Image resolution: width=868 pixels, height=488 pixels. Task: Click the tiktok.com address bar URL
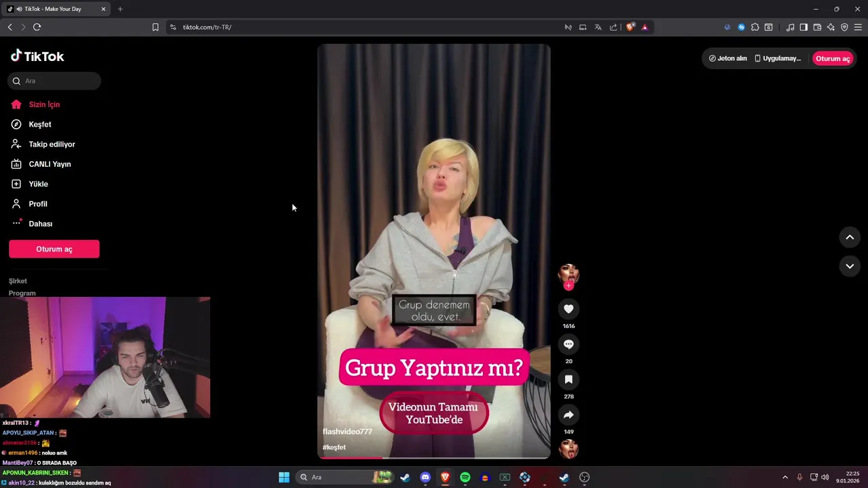[x=207, y=27]
